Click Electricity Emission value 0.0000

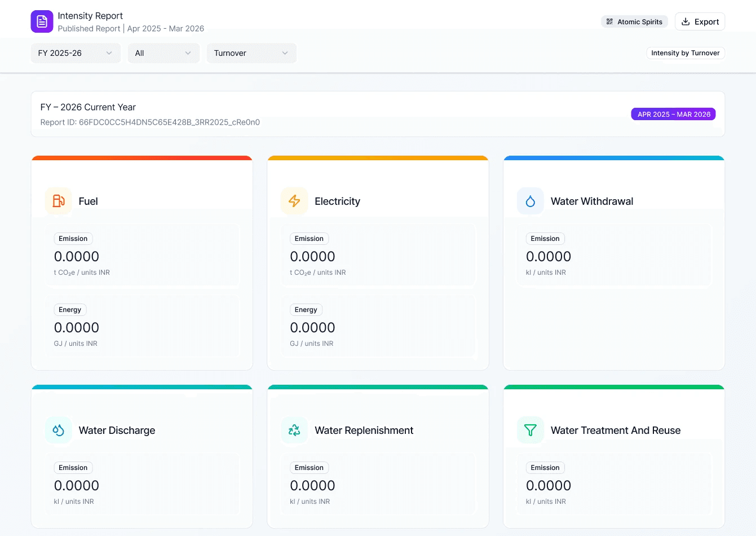pos(312,257)
